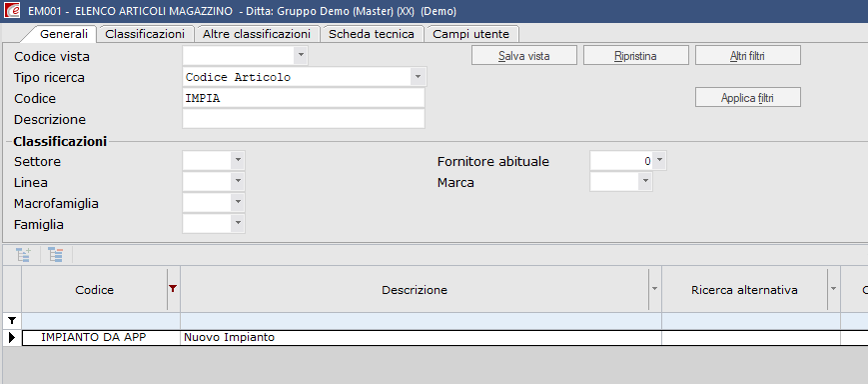Switch to the Classificazioni tab
This screenshot has width=868, height=384.
point(145,34)
